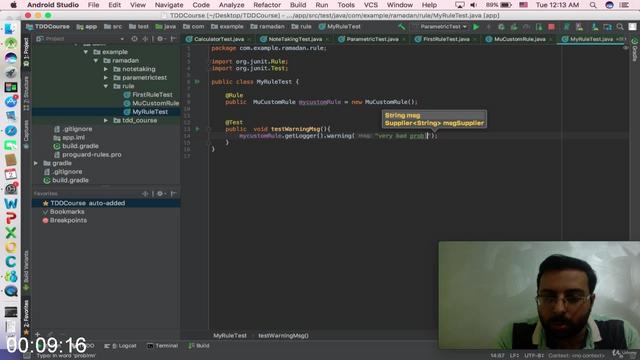
Task: Click the SDK Manager icon in toolbar
Action: click(595, 27)
